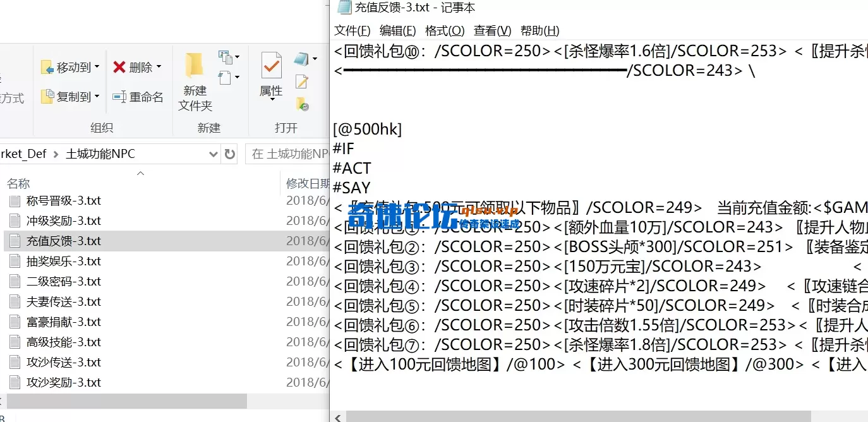
Task: Create a folder with 新建文件夹 icon
Action: 194,66
